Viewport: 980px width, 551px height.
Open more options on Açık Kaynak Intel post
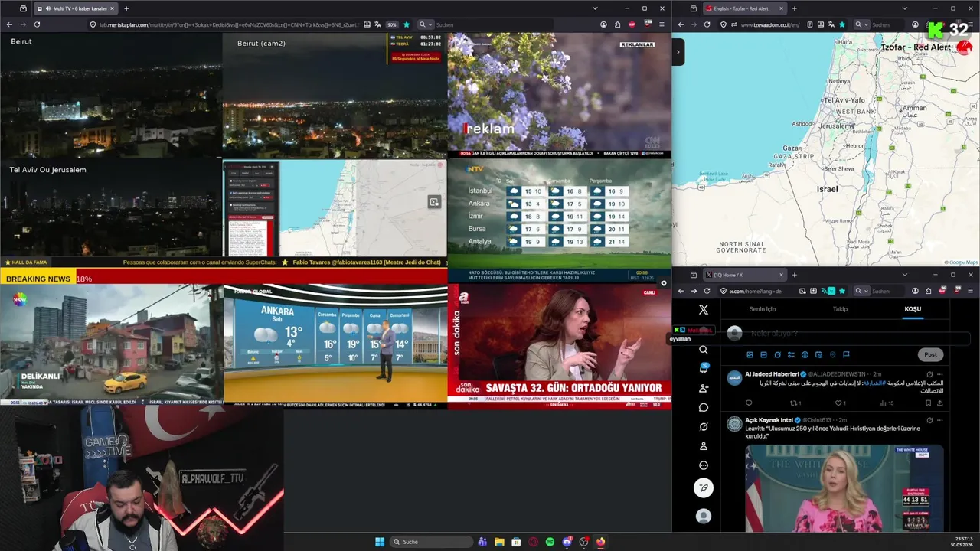[939, 420]
